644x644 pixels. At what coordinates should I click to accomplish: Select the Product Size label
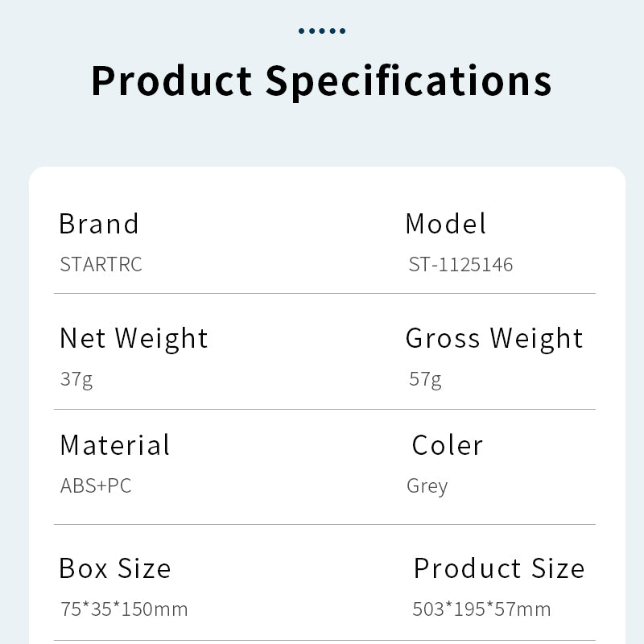point(499,568)
